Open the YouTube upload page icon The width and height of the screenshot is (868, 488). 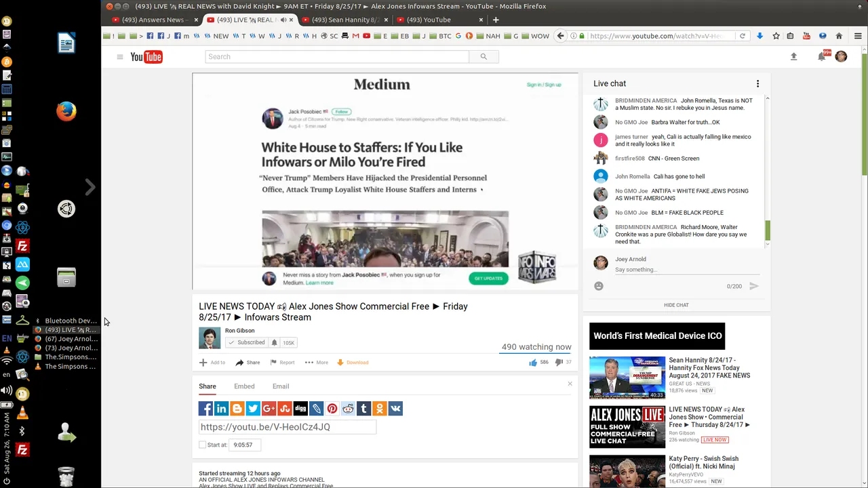(x=793, y=57)
